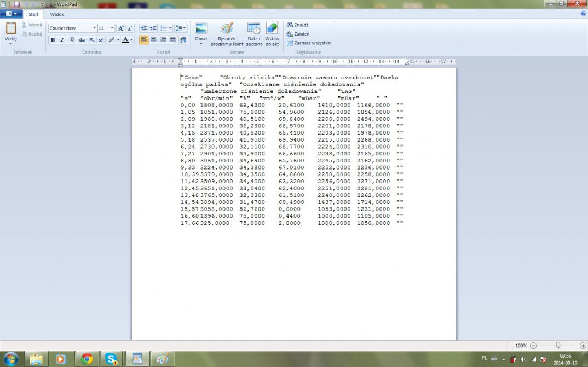Expand the Courier New font family dropdown
Screen dimensions: 588x367
click(94, 28)
